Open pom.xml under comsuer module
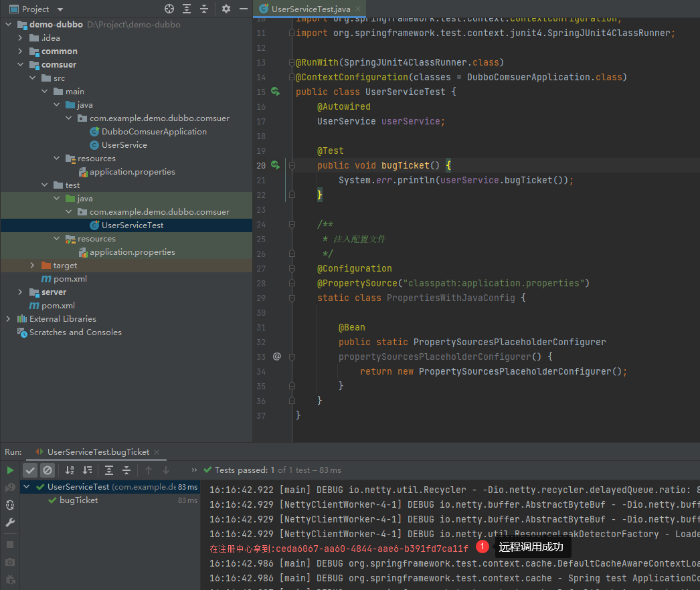Image resolution: width=700 pixels, height=590 pixels. tap(70, 279)
